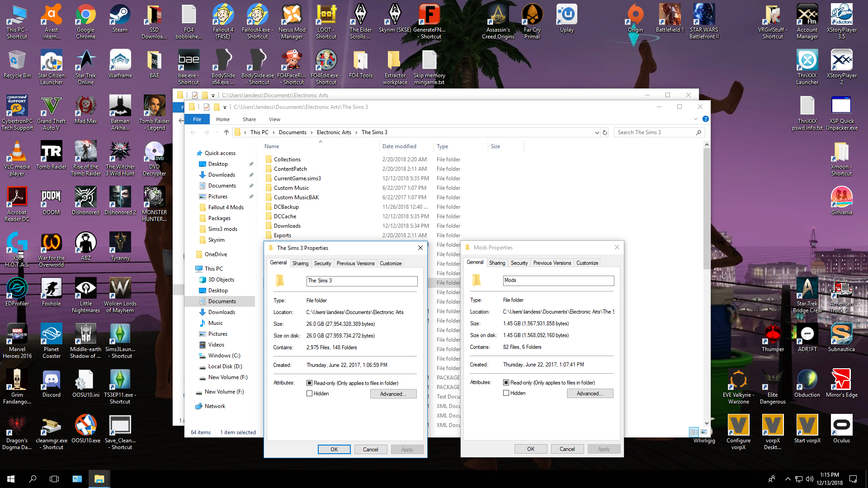Launch the Grand Theft Auto V icon
This screenshot has height=488, width=868.
(x=51, y=113)
